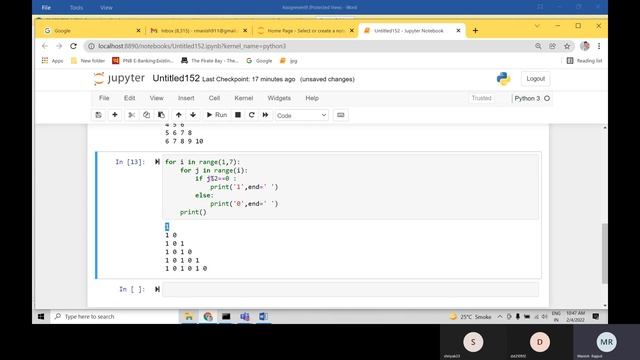Run the empty cell using its side run icon
Screen dimensions: 640x360
pyautogui.click(x=157, y=289)
